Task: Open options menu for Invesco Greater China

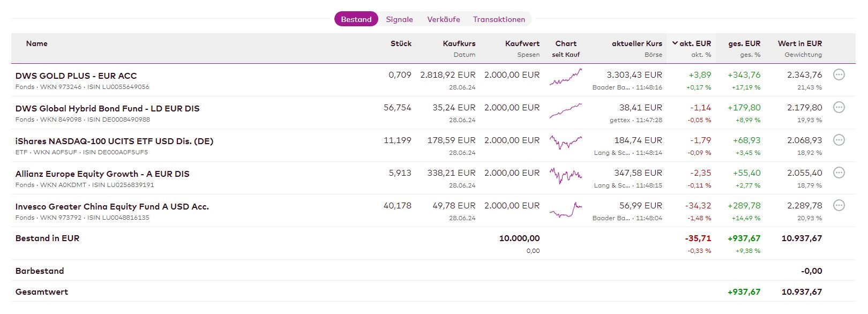Action: coord(839,206)
